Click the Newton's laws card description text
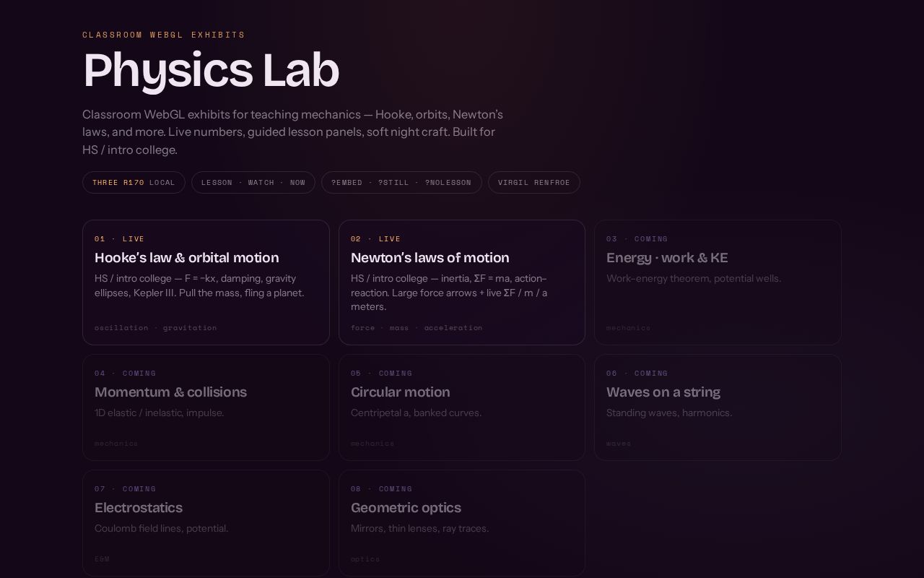The height and width of the screenshot is (578, 924). [449, 293]
